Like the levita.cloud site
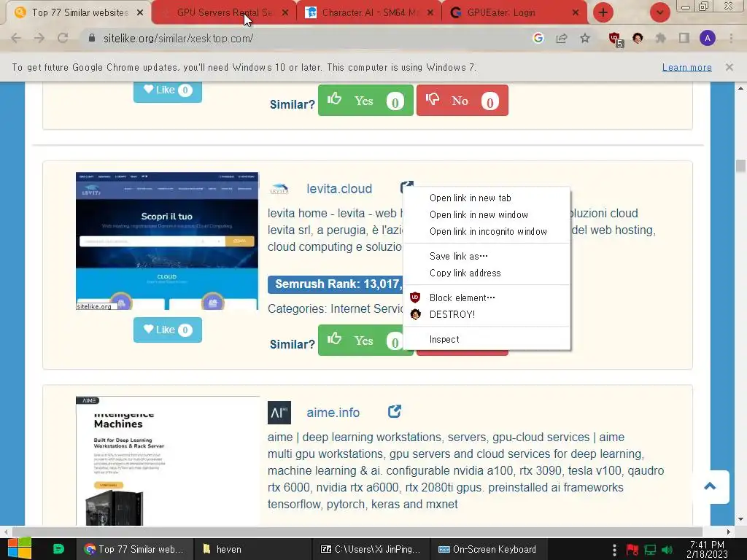The image size is (747, 560). [168, 330]
